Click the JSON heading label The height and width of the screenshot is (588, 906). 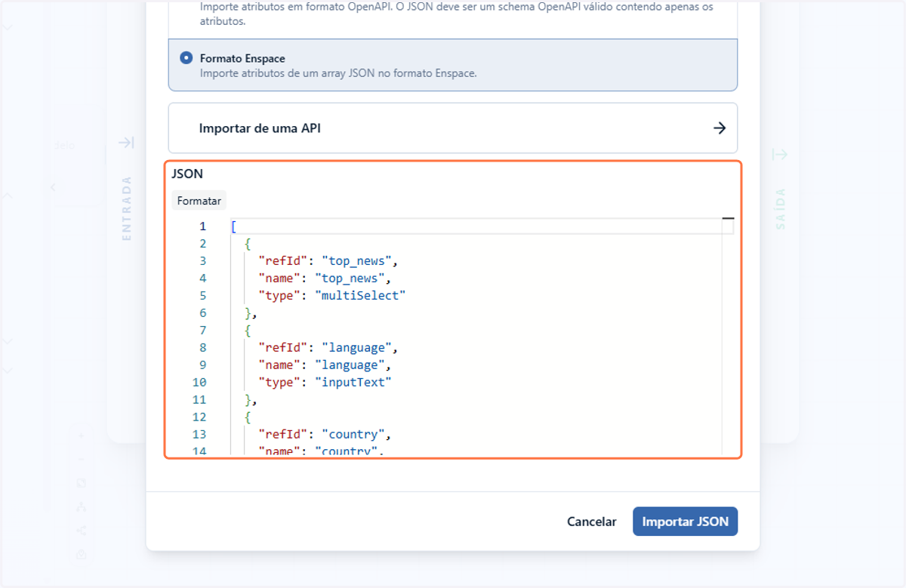[x=187, y=174]
